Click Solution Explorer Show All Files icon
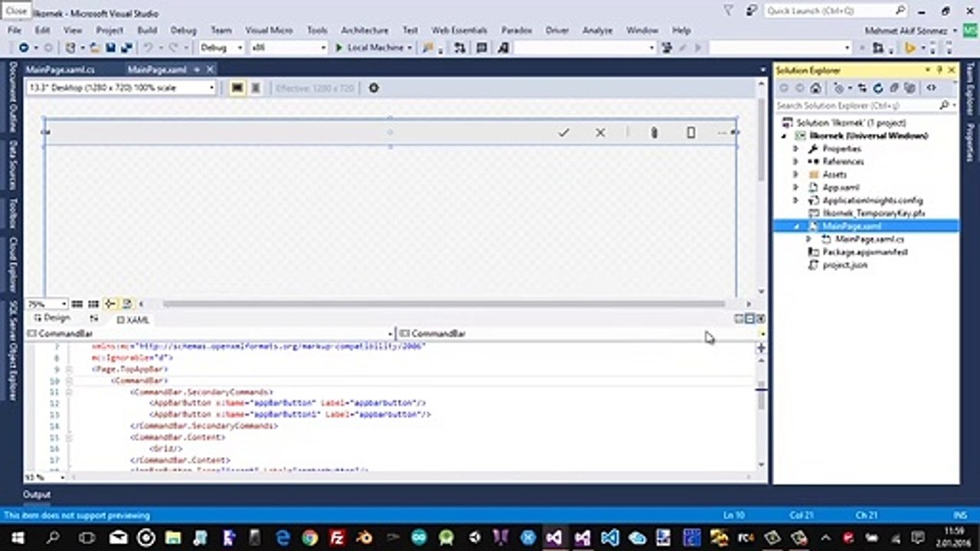 (x=909, y=88)
